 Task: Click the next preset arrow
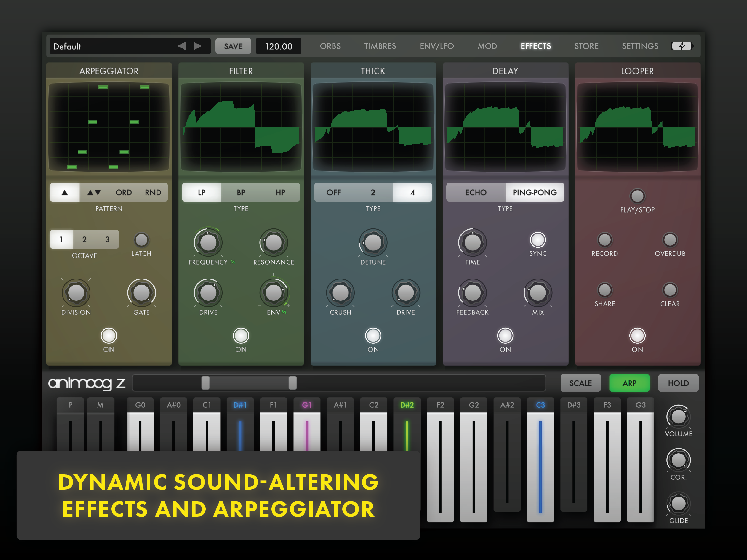tap(197, 46)
